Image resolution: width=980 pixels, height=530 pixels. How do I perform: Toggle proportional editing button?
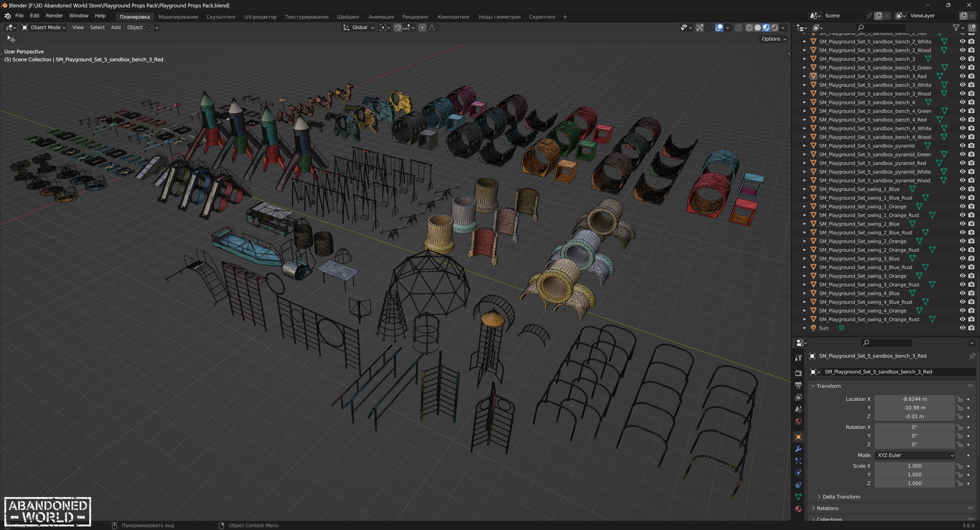[422, 27]
